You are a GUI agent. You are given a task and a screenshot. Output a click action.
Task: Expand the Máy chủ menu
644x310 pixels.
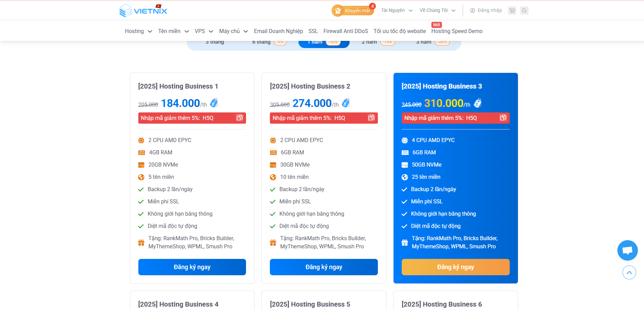pos(233,31)
